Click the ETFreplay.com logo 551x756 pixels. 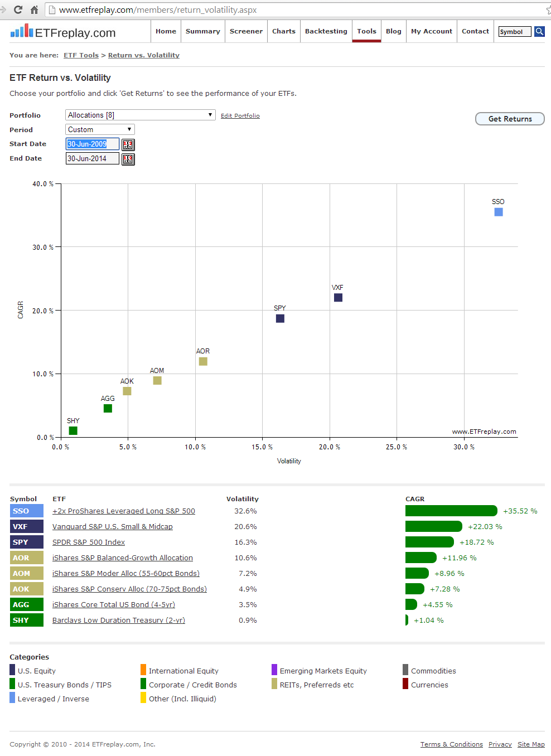click(x=63, y=32)
